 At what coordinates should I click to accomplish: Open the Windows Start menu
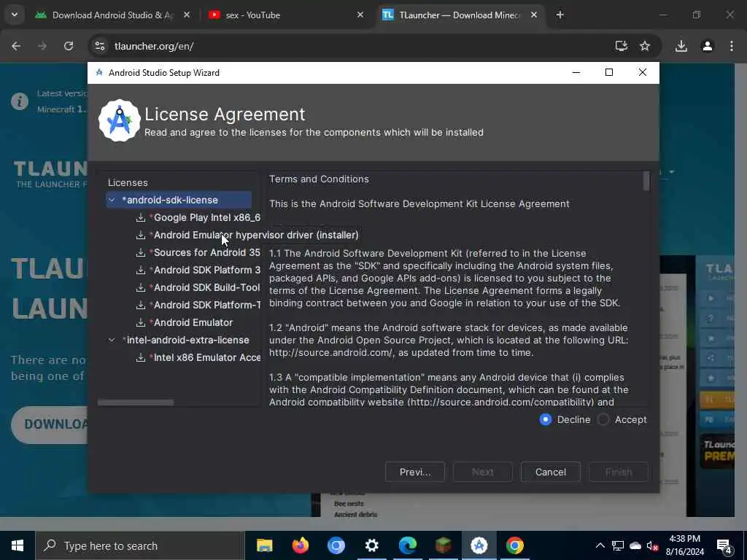pyautogui.click(x=18, y=545)
